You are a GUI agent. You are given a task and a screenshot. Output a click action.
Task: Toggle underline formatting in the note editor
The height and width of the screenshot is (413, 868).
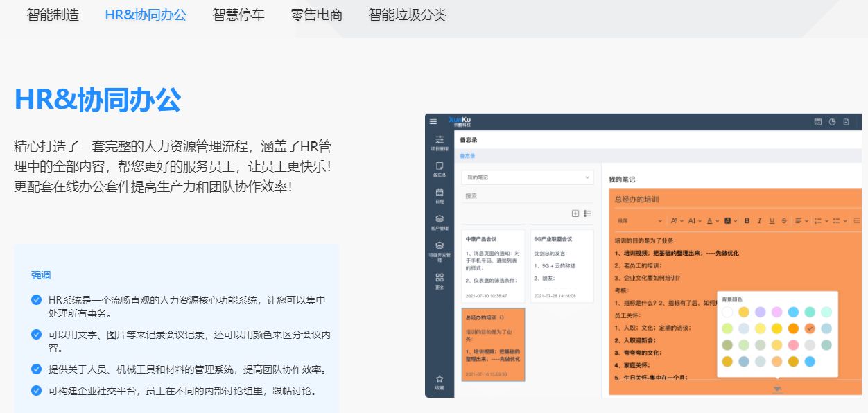click(772, 221)
